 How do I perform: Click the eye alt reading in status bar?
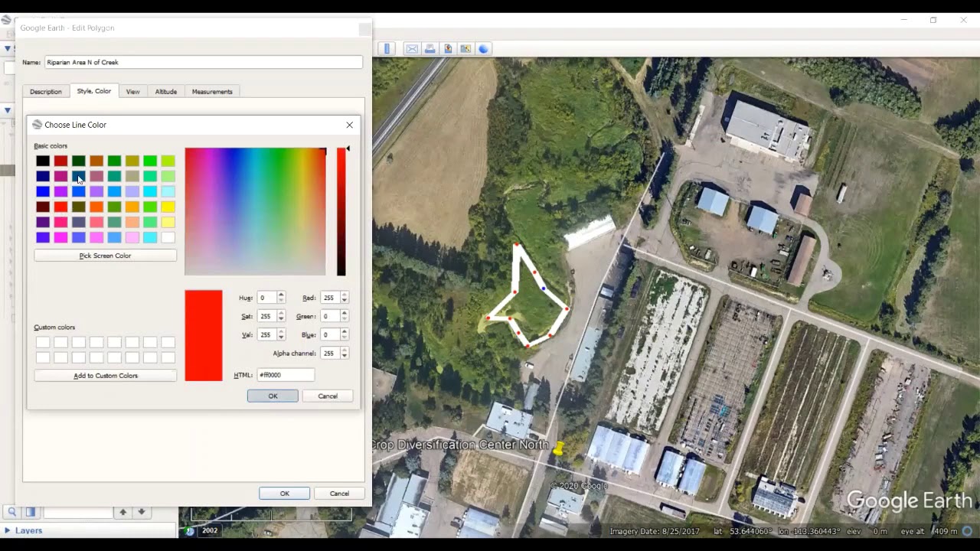(x=929, y=532)
